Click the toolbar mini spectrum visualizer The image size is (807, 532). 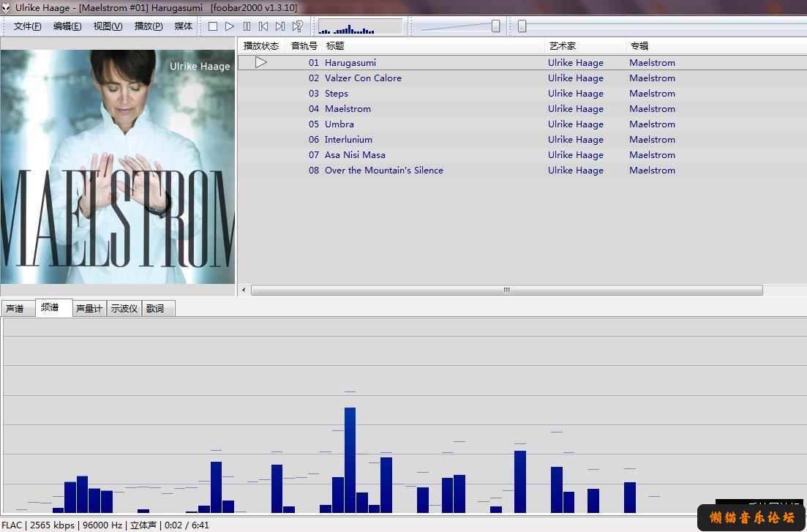pyautogui.click(x=360, y=26)
